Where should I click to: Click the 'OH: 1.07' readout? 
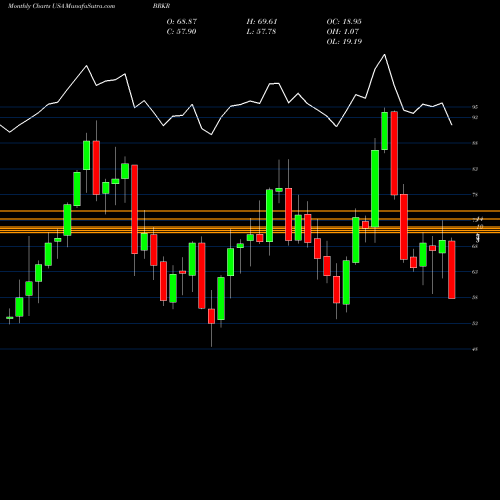point(343,32)
